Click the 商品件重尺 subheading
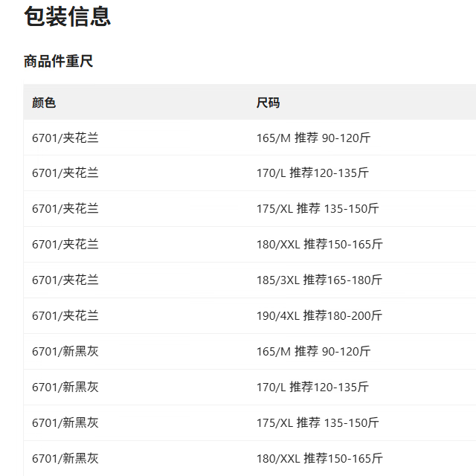Viewport: 476px width, 476px height. tap(59, 62)
